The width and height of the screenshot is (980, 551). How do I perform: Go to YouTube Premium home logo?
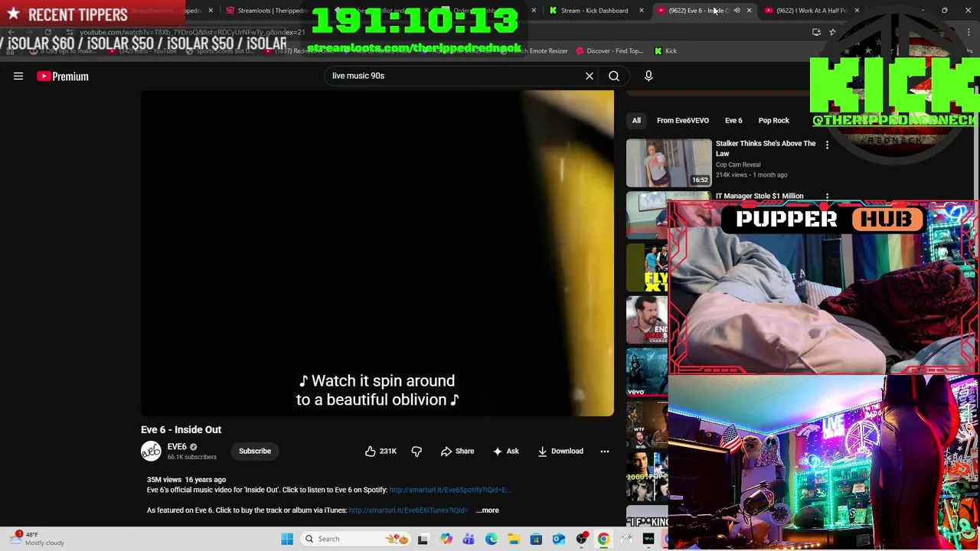[63, 76]
